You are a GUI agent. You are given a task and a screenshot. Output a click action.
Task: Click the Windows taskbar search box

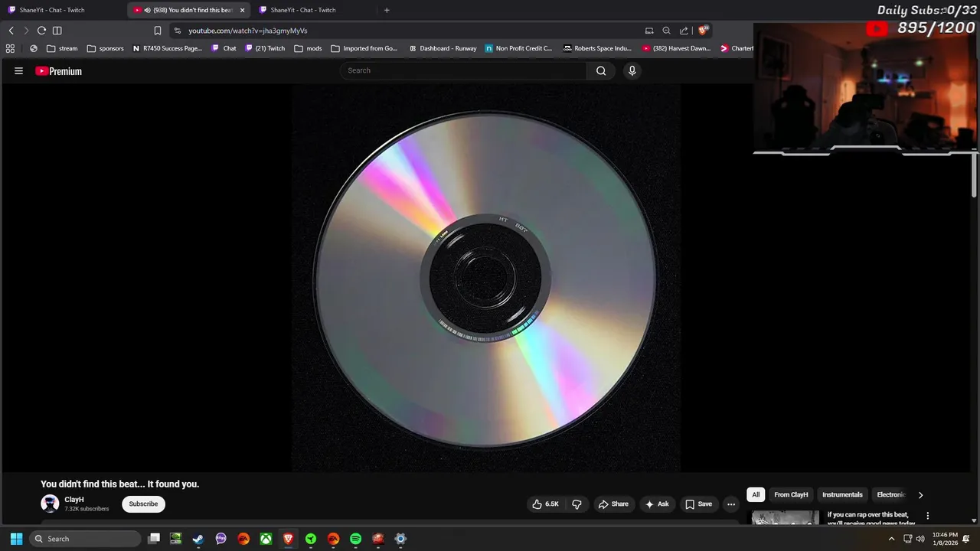(x=85, y=539)
